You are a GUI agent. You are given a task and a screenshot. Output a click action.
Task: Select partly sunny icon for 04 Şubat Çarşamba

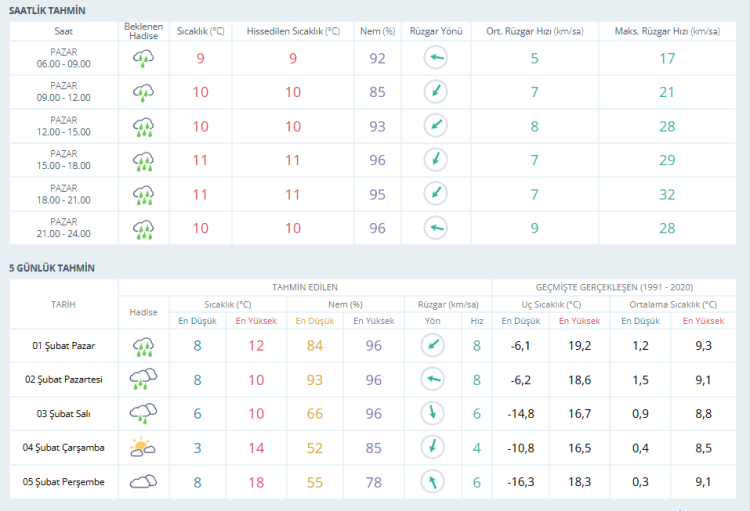pyautogui.click(x=143, y=447)
